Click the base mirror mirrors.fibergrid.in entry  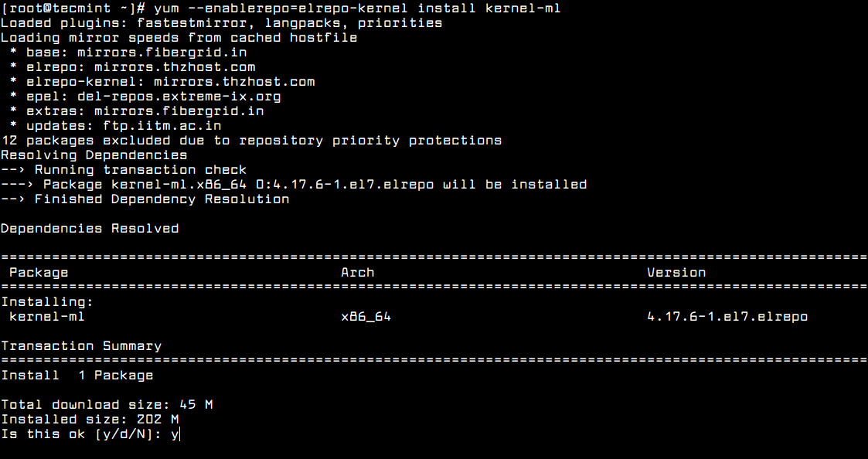[x=136, y=53]
